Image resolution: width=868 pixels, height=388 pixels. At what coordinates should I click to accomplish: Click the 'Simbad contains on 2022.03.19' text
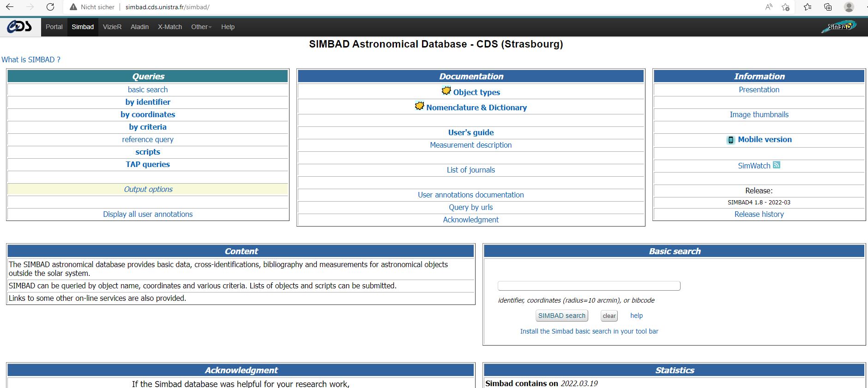pos(542,383)
